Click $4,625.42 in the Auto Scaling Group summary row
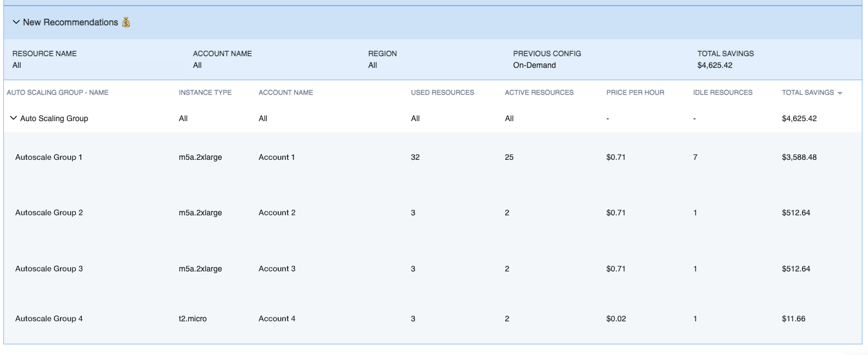Viewport: 868px width, 355px height. pos(800,118)
